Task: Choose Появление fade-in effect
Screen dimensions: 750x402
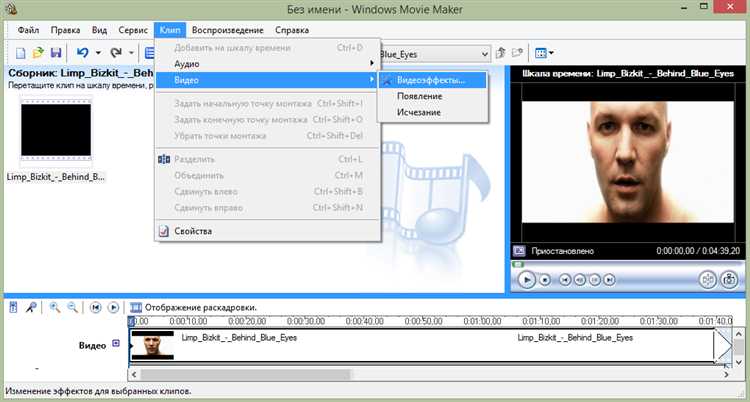Action: point(432,96)
